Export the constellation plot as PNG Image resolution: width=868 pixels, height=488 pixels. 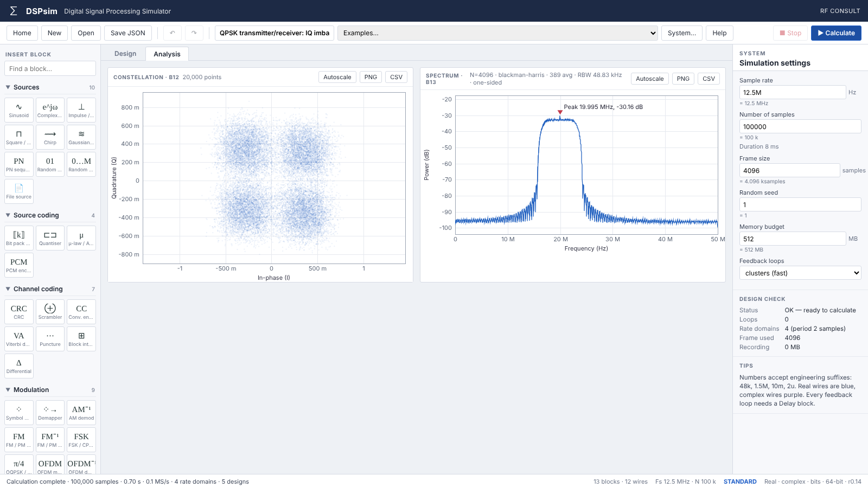pyautogui.click(x=371, y=77)
